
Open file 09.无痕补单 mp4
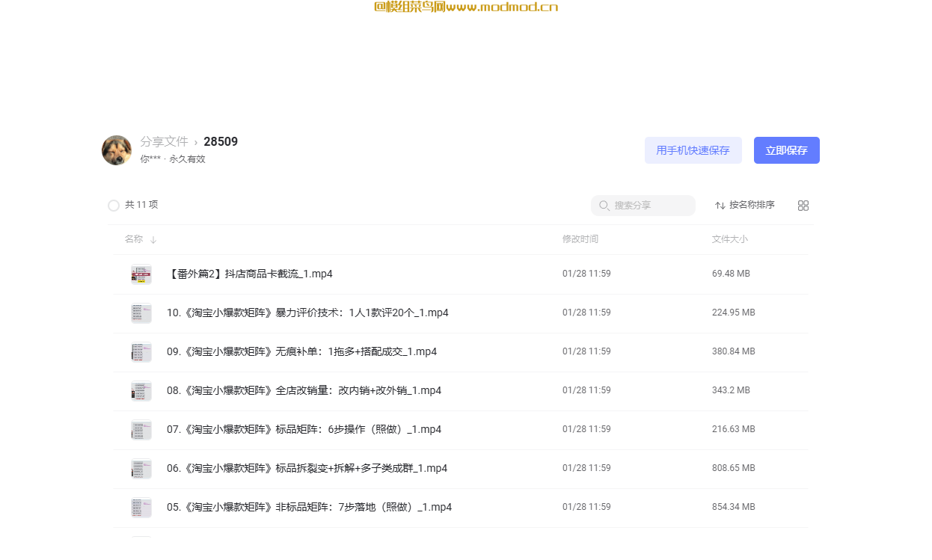pyautogui.click(x=301, y=351)
